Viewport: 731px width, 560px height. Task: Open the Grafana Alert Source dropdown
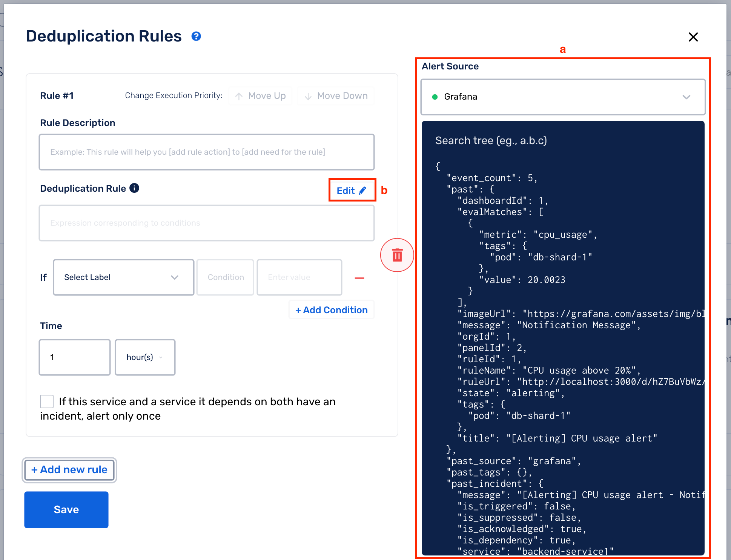click(563, 97)
